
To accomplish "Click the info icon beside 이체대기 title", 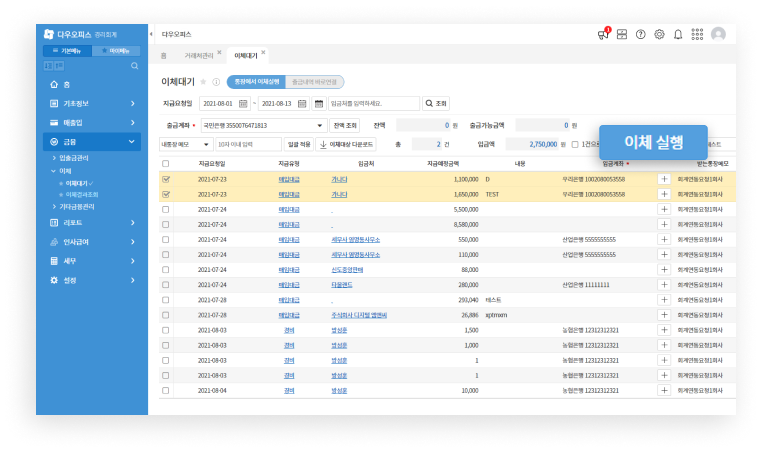I will click(x=216, y=82).
